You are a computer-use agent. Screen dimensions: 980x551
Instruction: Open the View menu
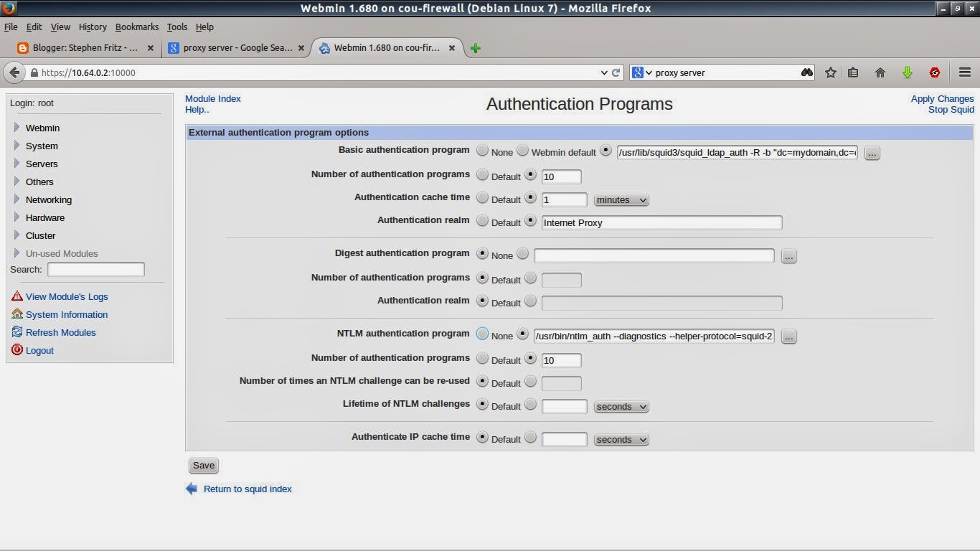60,27
